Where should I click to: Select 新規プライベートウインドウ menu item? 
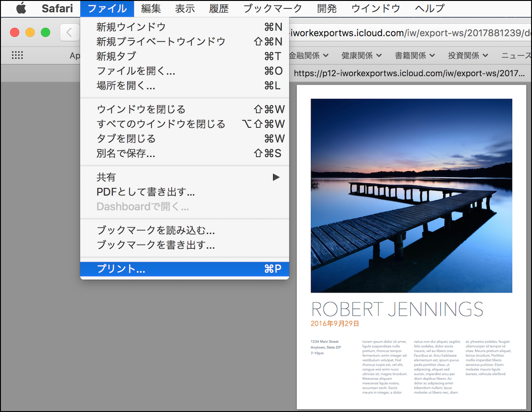click(x=161, y=42)
